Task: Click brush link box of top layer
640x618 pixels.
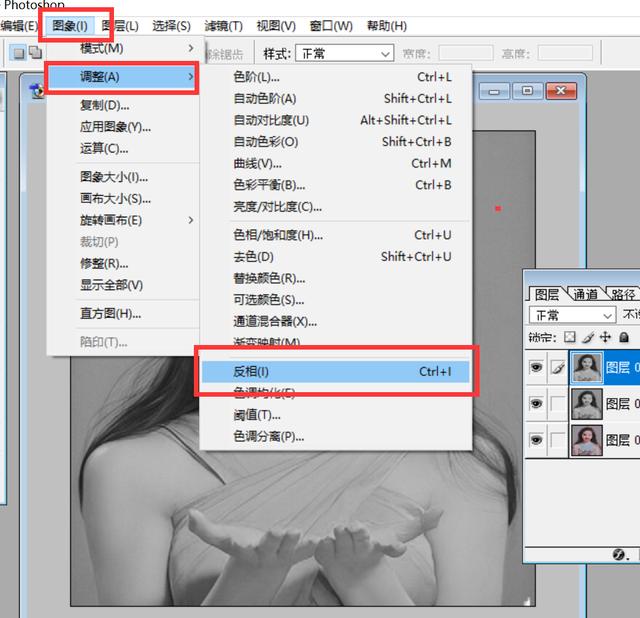Action: click(558, 368)
